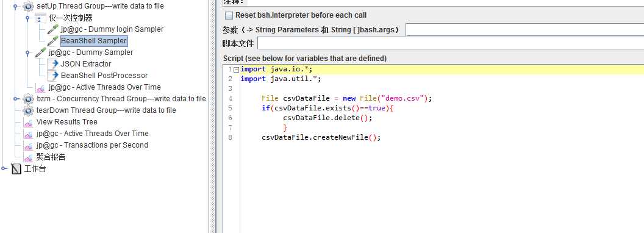The height and width of the screenshot is (233, 644).
Task: Click the BeanShell PostProcessor icon
Action: [x=52, y=75]
